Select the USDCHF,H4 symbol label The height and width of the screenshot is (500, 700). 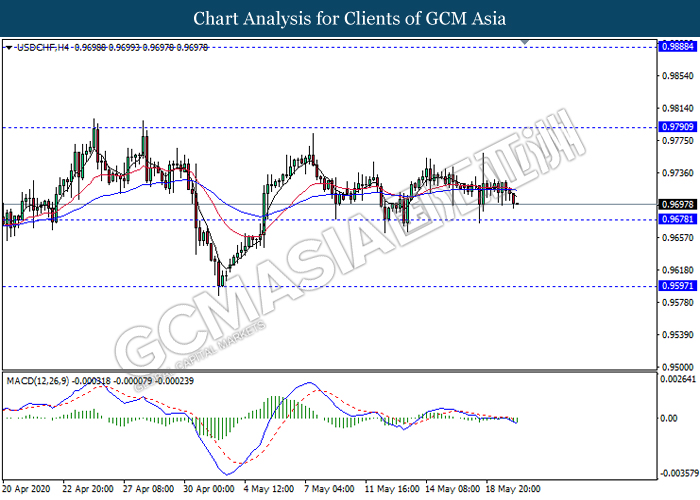point(43,47)
